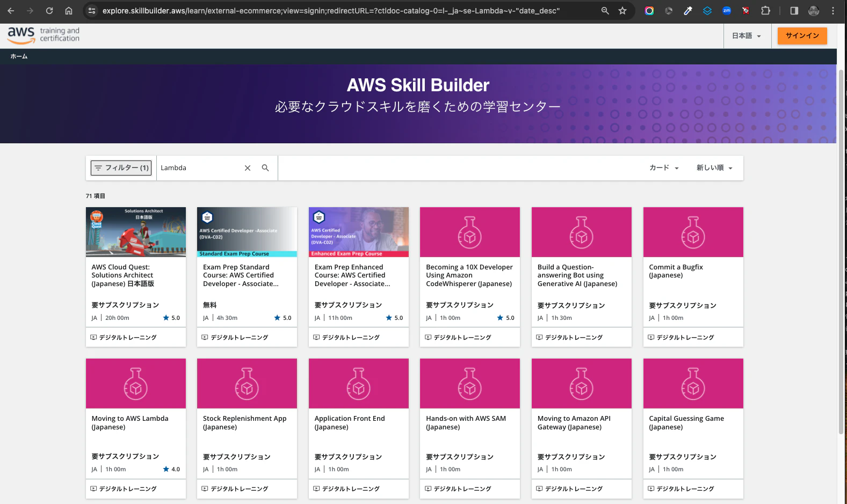847x504 pixels.
Task: Open the フィルター (1) filter panel
Action: click(x=121, y=168)
